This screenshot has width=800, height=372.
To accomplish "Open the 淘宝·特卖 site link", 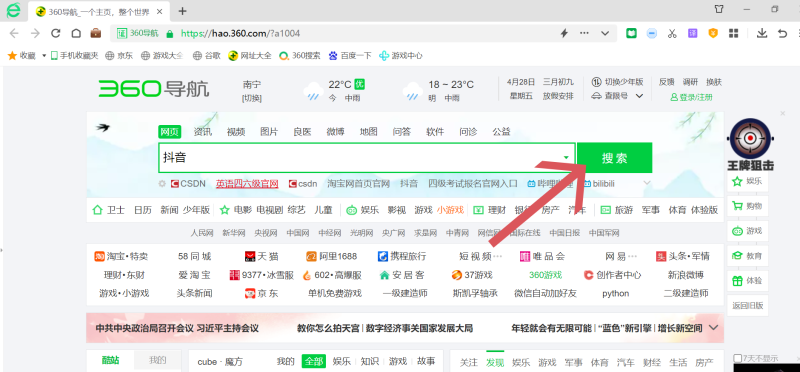I will (121, 256).
